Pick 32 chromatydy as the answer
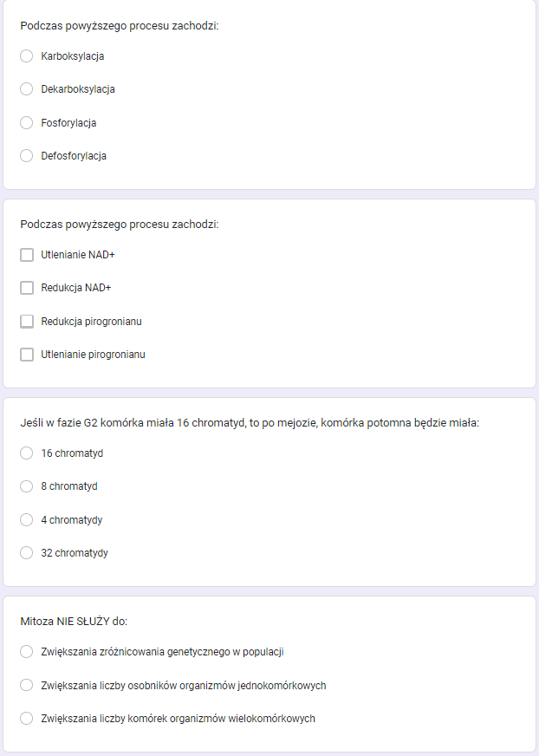Image resolution: width=539 pixels, height=756 pixels. tap(27, 553)
